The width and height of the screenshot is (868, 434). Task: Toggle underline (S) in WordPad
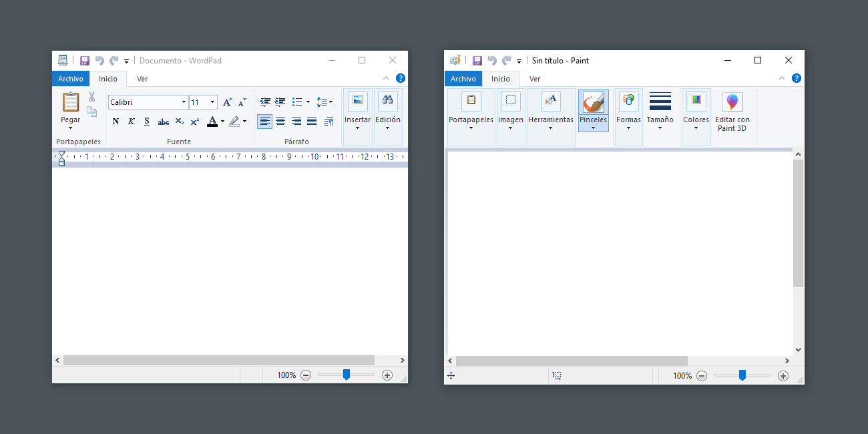pyautogui.click(x=147, y=122)
